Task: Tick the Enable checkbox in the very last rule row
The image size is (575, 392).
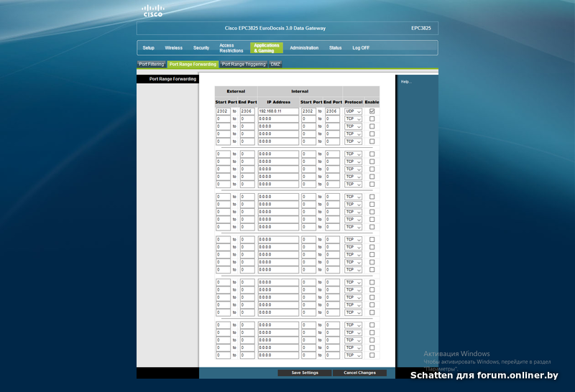Action: (x=372, y=355)
